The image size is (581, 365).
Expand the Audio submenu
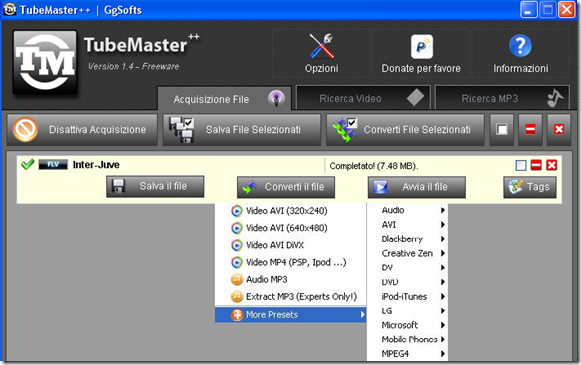coord(407,210)
